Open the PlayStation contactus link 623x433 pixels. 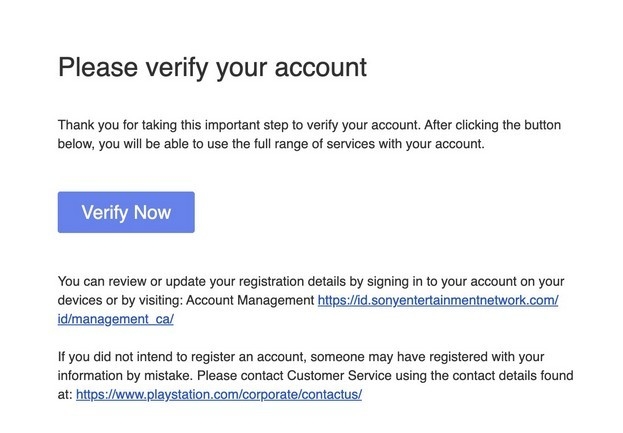(x=218, y=394)
